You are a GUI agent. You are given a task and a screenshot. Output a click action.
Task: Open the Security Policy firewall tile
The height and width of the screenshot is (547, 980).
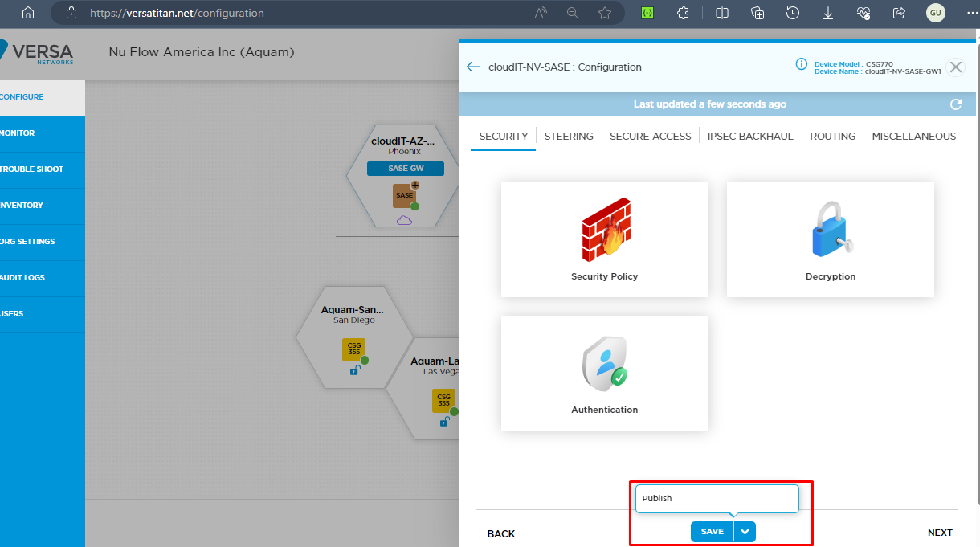[604, 239]
